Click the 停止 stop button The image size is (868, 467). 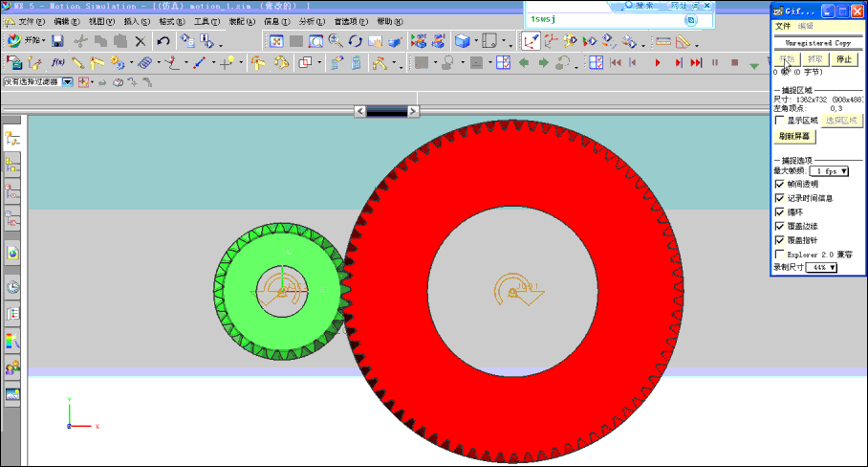[844, 58]
